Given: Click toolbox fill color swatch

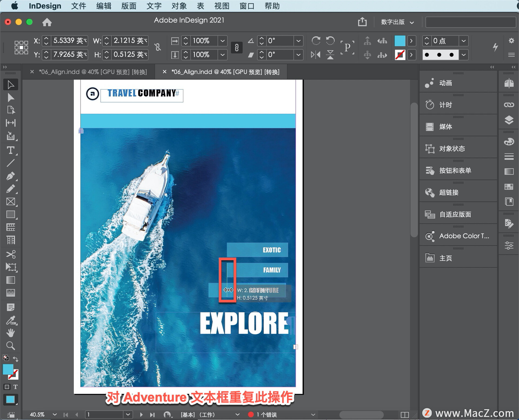Looking at the screenshot, I should coord(8,369).
